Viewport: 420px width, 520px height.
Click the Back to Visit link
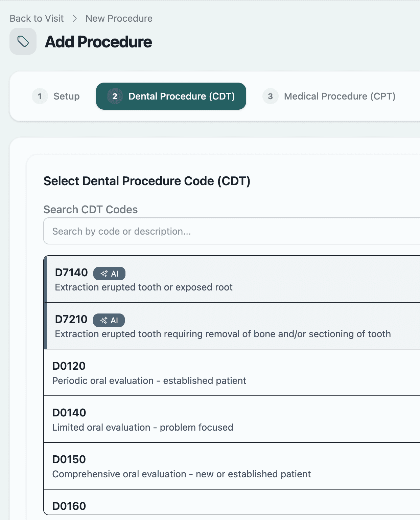(36, 18)
